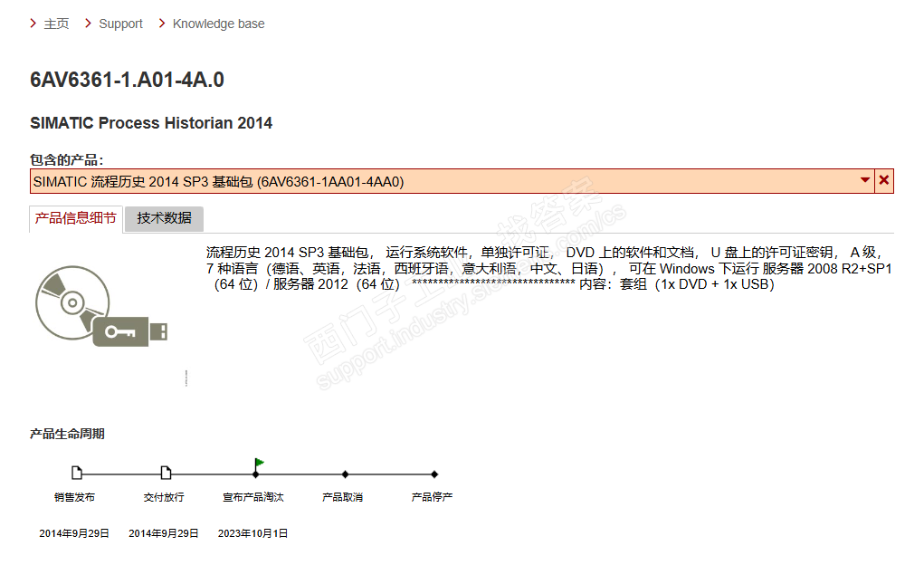
Task: Click the product description paragraph text
Action: click(549, 268)
